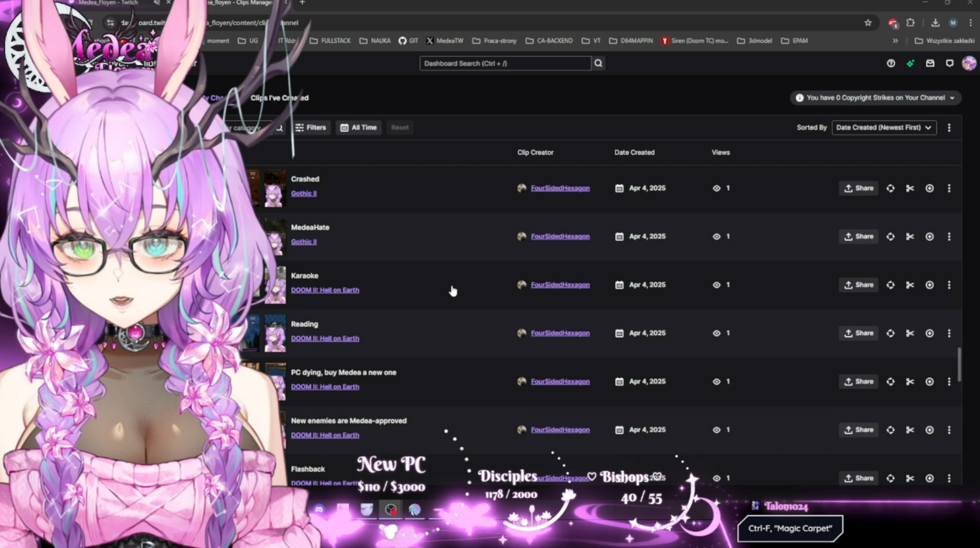
Task: Switch to Clips I've Created tab
Action: [x=279, y=98]
